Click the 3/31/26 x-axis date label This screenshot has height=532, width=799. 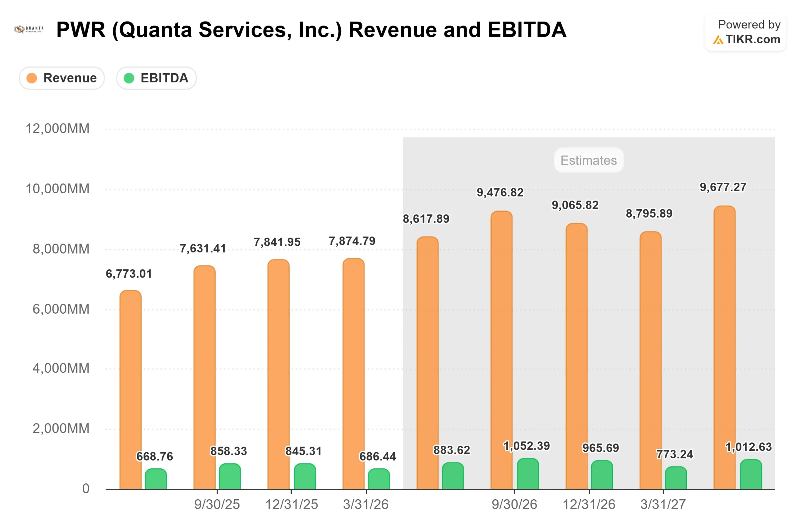(366, 505)
